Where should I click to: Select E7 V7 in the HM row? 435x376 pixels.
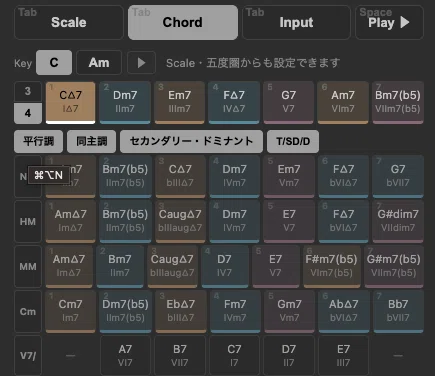(289, 221)
